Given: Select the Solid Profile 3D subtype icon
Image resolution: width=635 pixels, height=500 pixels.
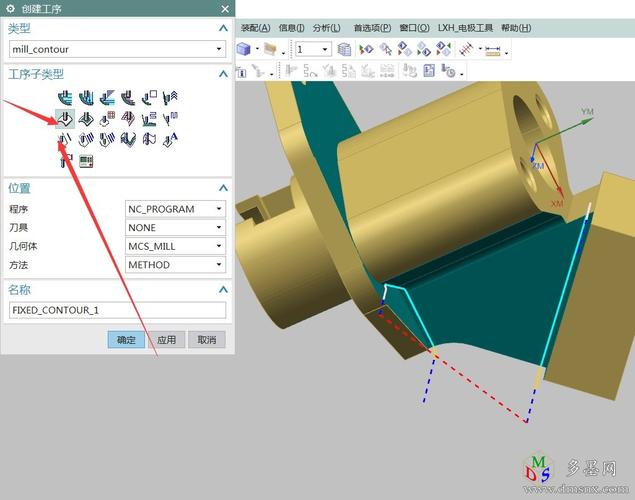Looking at the screenshot, I should (128, 139).
